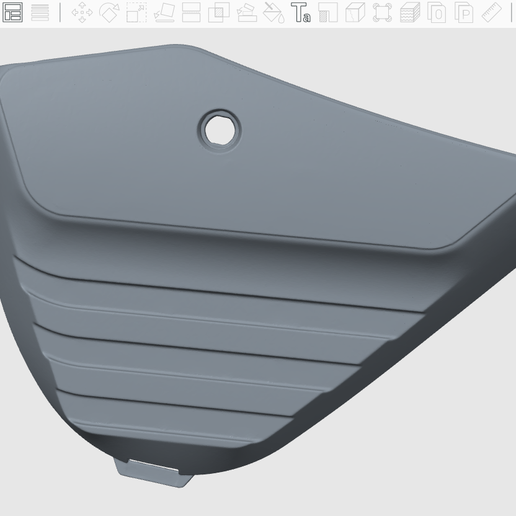Open the Mesh Boolean tool
Screen dimensions: 516x516
click(x=219, y=12)
